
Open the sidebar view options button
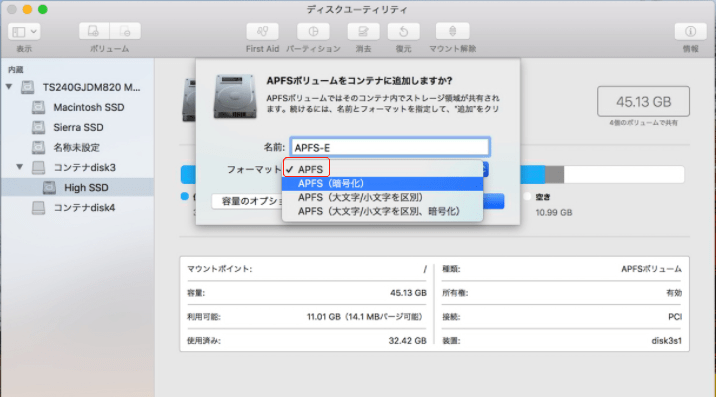(x=24, y=31)
